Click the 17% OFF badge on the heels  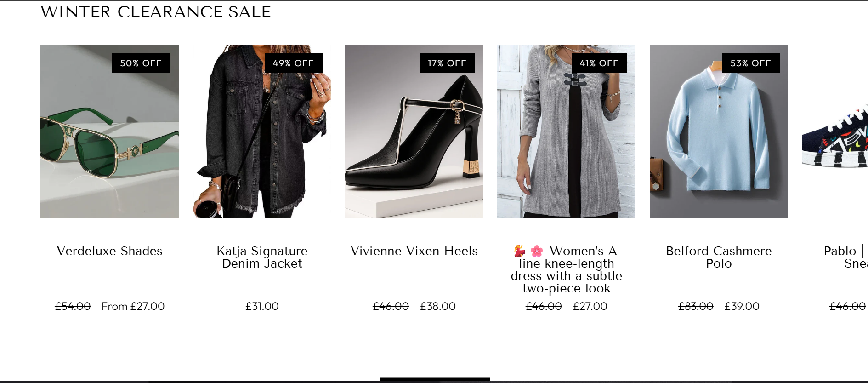point(447,63)
